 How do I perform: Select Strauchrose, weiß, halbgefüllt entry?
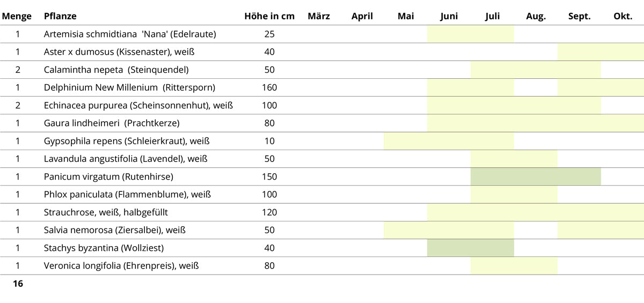coord(106,212)
